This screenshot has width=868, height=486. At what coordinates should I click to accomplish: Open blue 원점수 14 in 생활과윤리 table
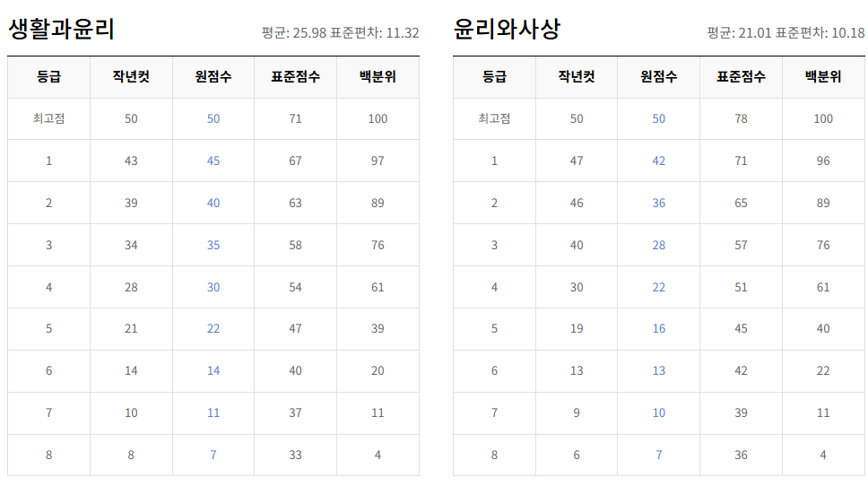[x=213, y=370]
